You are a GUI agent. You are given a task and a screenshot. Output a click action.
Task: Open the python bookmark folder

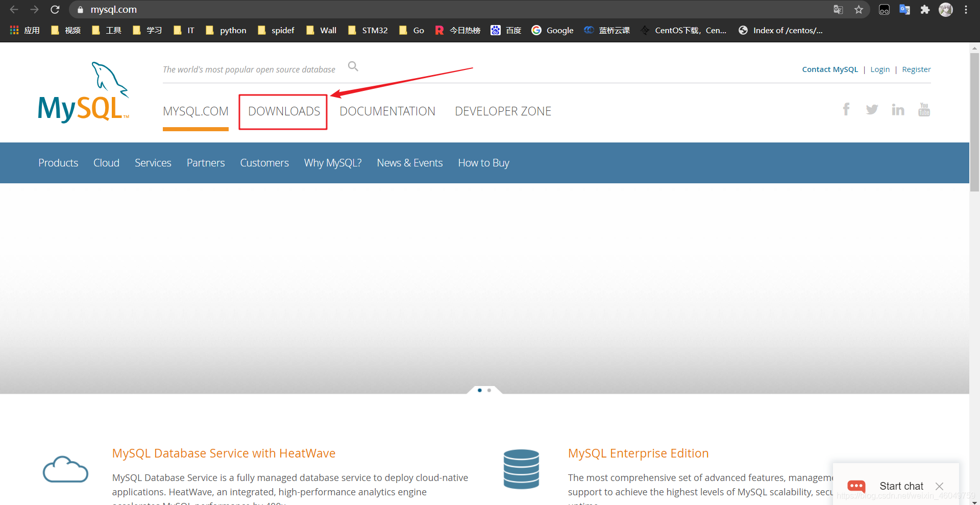tap(226, 30)
